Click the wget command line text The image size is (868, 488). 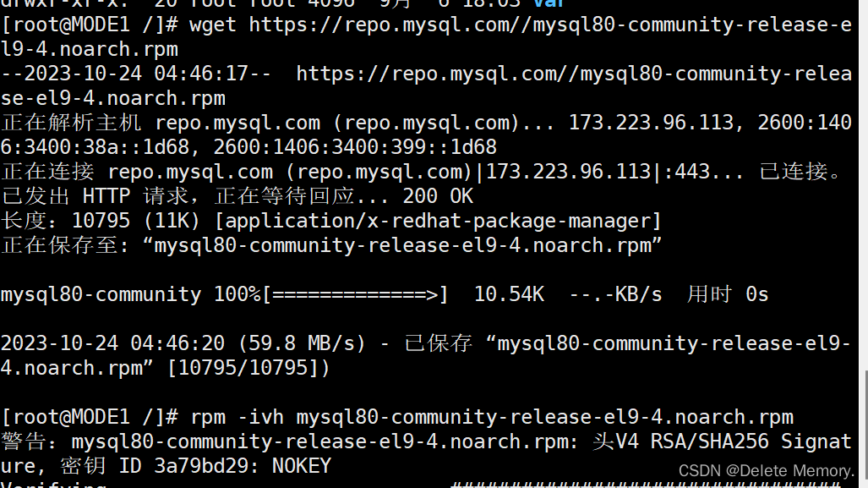(426, 36)
